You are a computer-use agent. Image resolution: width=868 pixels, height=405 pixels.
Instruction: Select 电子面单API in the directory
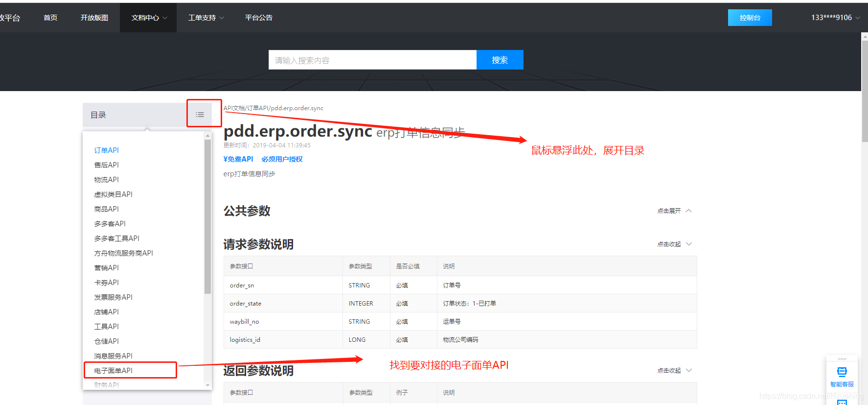click(113, 371)
